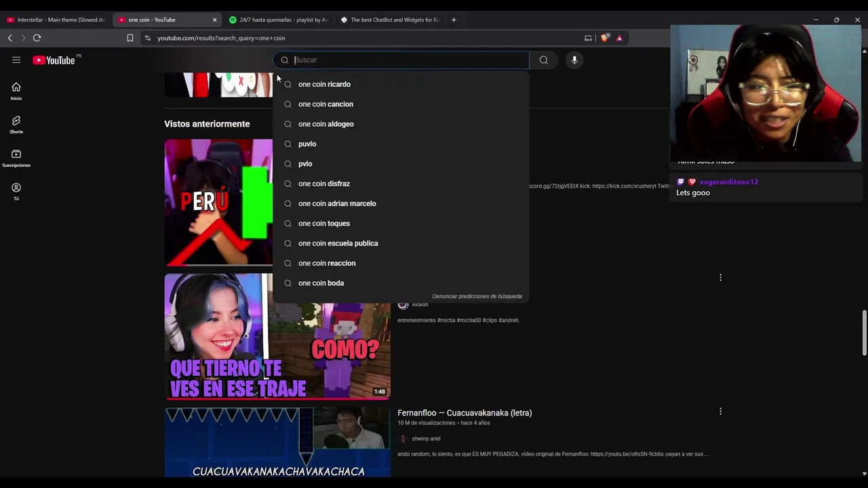Switch to the Interstellar Main theme tab
Viewport: 868px width, 488px height.
point(56,20)
